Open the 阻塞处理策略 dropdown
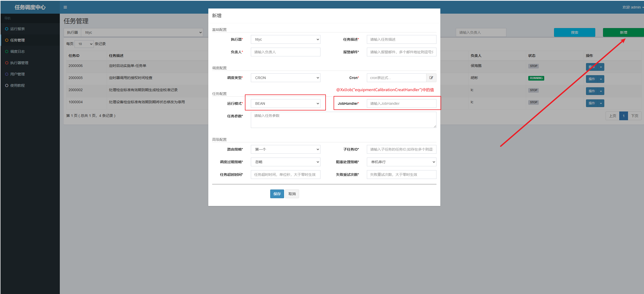Screen dimensions: 644x294 pyautogui.click(x=401, y=162)
